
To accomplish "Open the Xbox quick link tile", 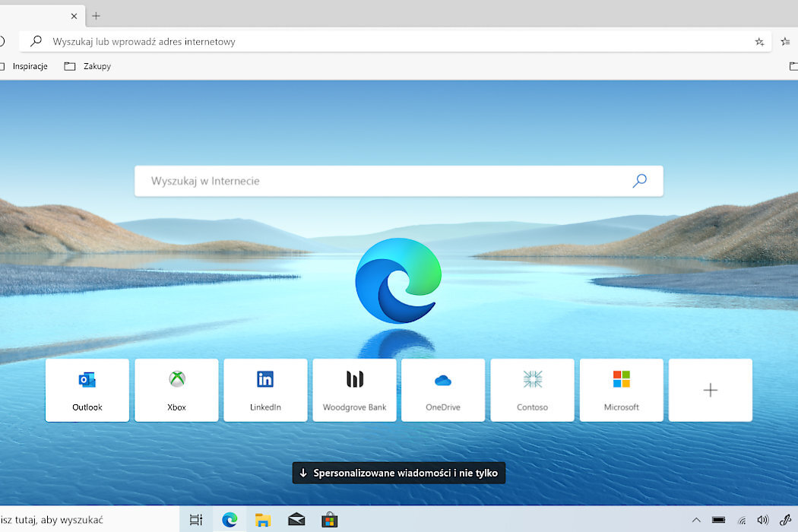I will [176, 390].
